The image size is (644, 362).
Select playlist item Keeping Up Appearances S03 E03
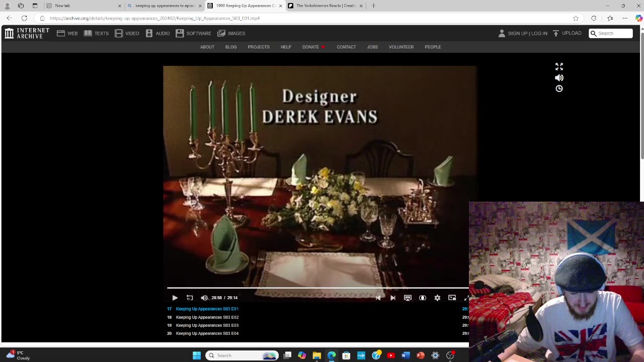[x=207, y=325]
